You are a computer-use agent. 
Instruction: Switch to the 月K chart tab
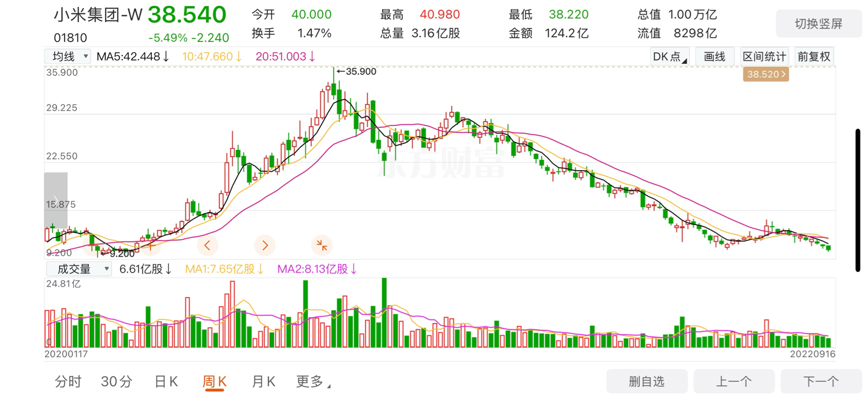pyautogui.click(x=263, y=382)
